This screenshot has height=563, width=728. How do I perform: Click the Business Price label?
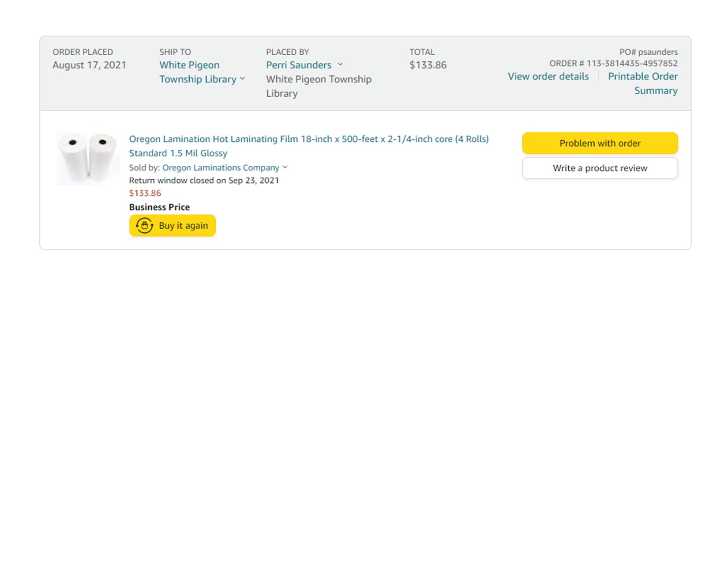[x=159, y=207]
